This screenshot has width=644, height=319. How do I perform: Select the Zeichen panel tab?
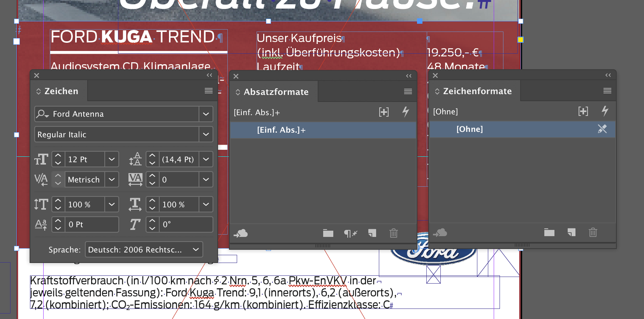pos(58,91)
